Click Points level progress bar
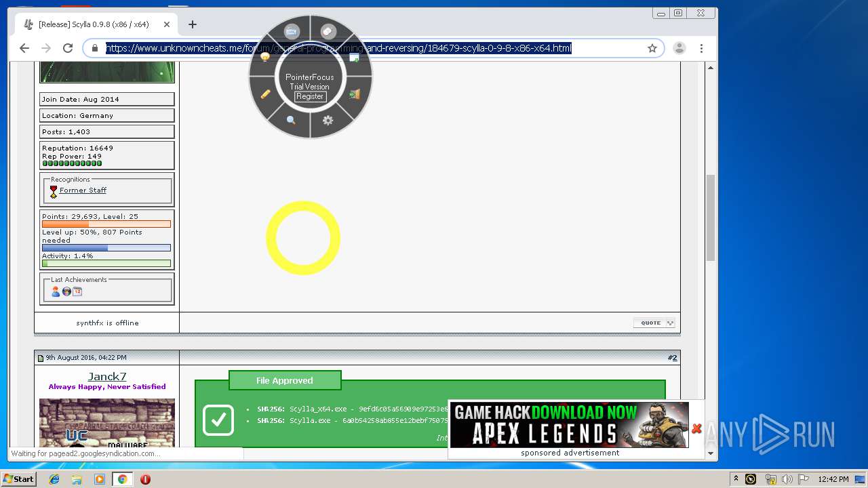Image resolution: width=868 pixels, height=488 pixels. point(106,224)
